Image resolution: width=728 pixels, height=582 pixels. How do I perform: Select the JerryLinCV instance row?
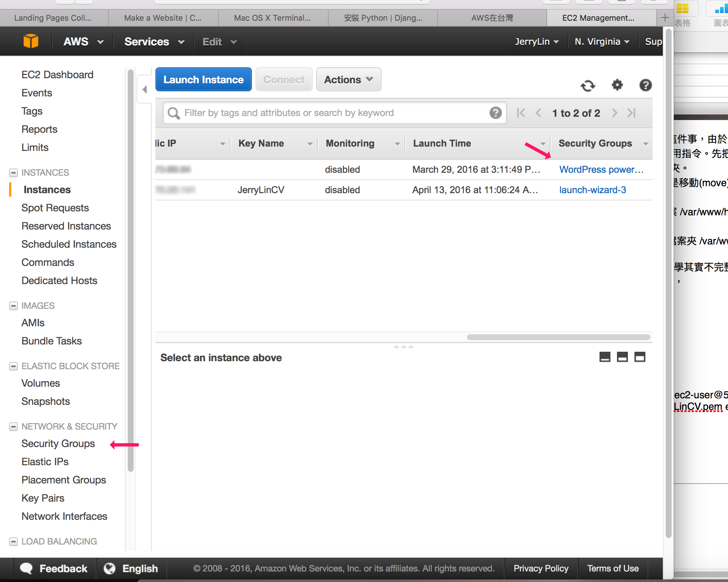(404, 190)
